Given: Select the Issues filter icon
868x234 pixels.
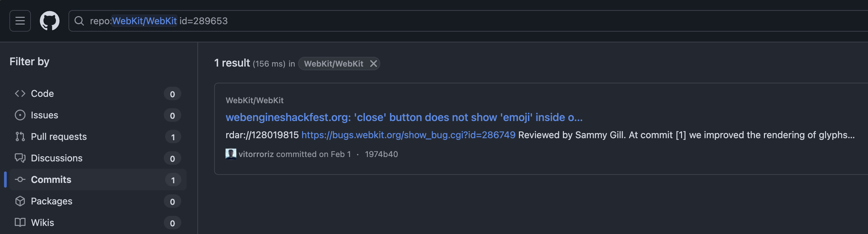Looking at the screenshot, I should tap(20, 115).
